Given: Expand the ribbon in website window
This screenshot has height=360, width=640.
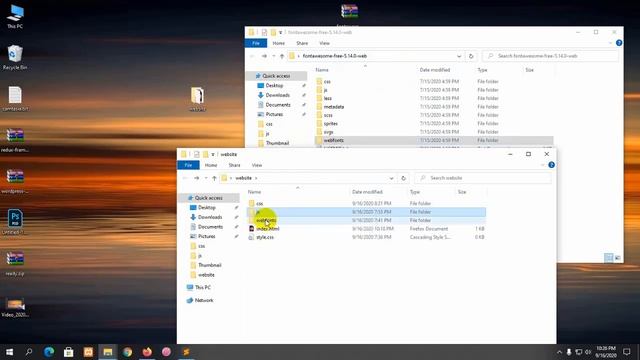Looking at the screenshot, I should [x=542, y=165].
